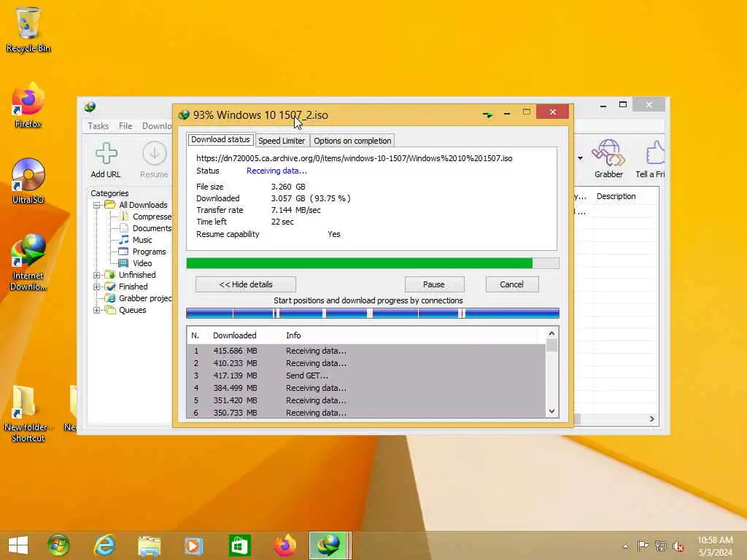Open the Windows Store taskbar icon
The width and height of the screenshot is (747, 560).
pyautogui.click(x=239, y=545)
